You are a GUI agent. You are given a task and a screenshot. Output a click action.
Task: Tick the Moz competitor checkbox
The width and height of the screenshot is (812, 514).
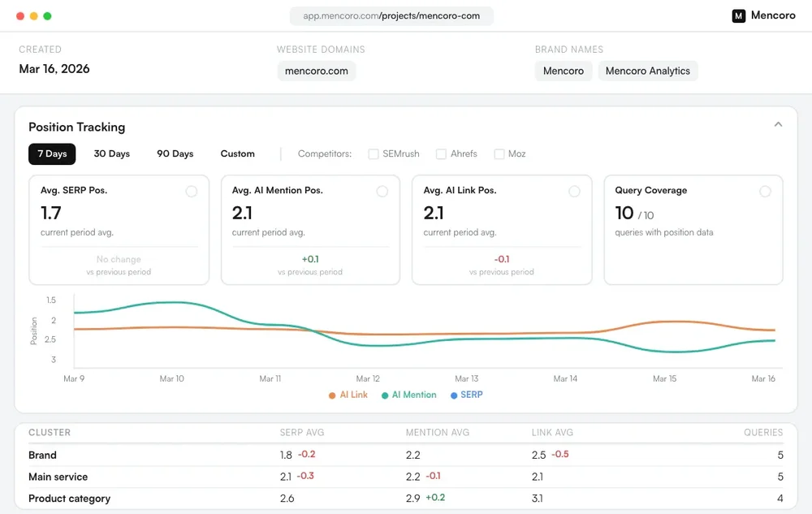499,154
